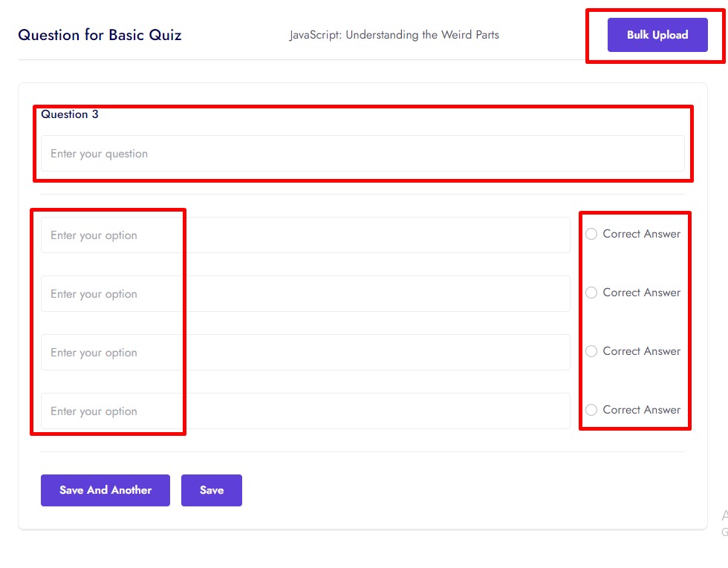Click the second 'Enter your option' field
The height and width of the screenshot is (568, 728).
pyautogui.click(x=305, y=294)
